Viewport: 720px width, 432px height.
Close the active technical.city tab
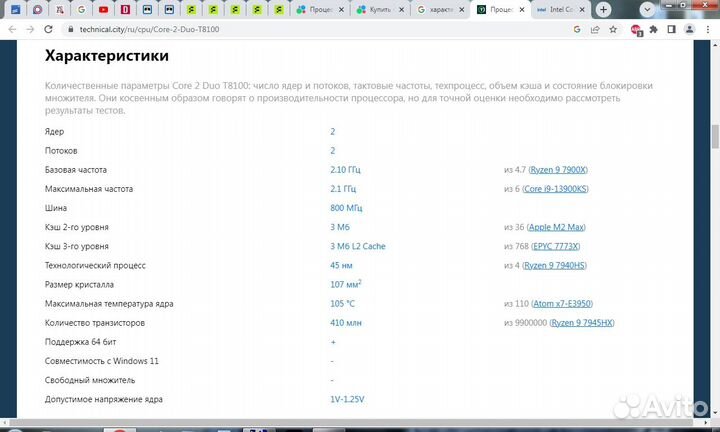(x=522, y=10)
